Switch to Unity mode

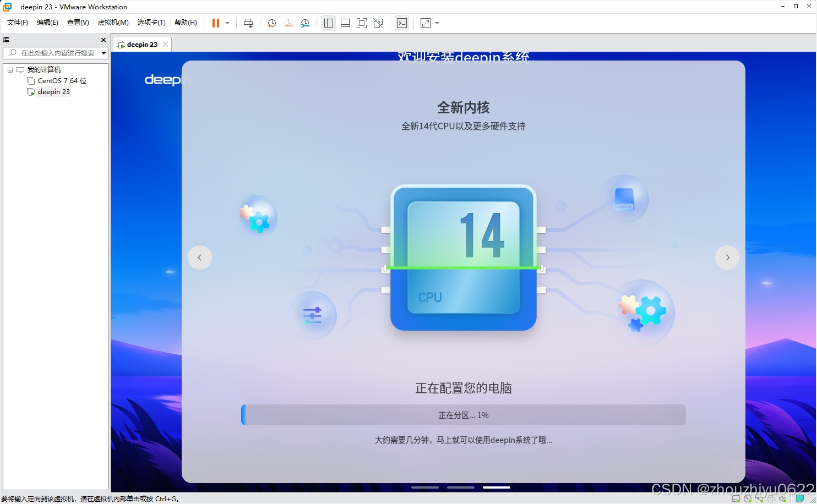point(378,23)
